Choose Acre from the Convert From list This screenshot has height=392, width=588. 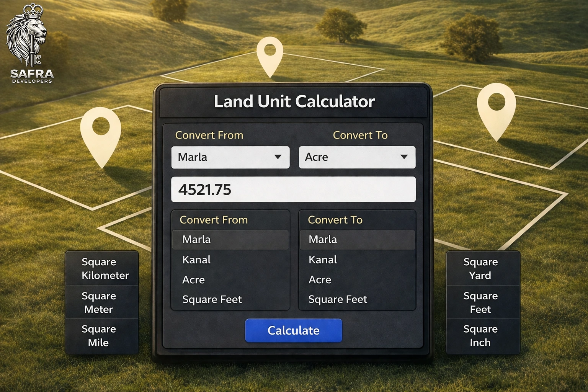click(193, 279)
